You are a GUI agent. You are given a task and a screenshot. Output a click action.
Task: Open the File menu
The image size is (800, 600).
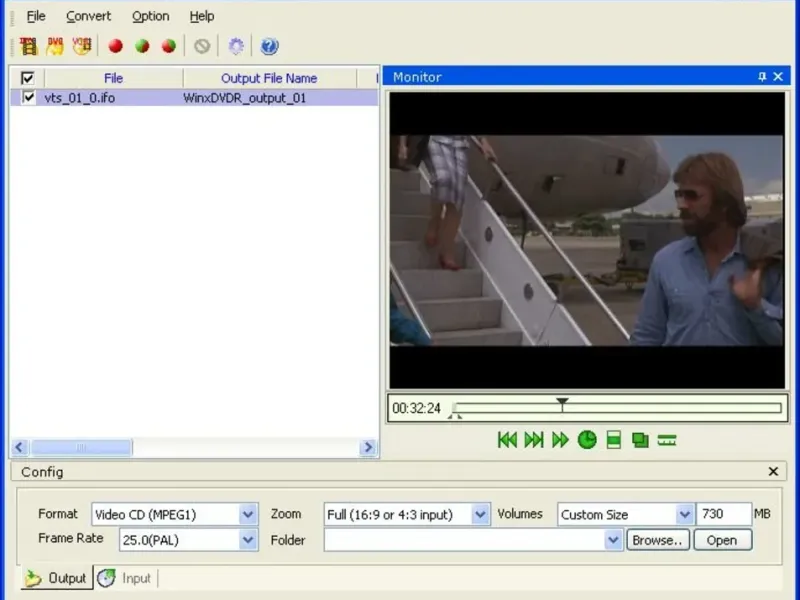[x=36, y=16]
